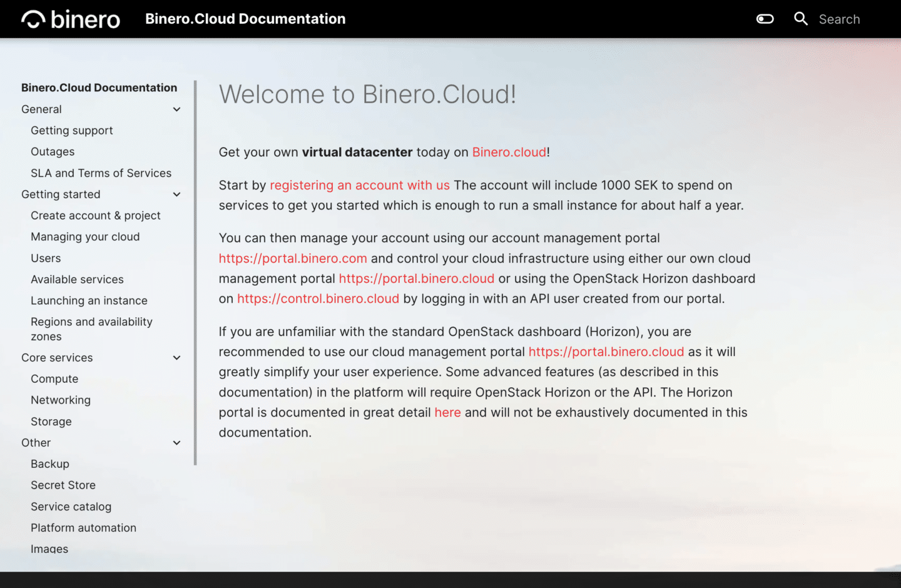The height and width of the screenshot is (588, 901).
Task: Open Binero.Cloud Documentation sidebar heading
Action: 99,88
